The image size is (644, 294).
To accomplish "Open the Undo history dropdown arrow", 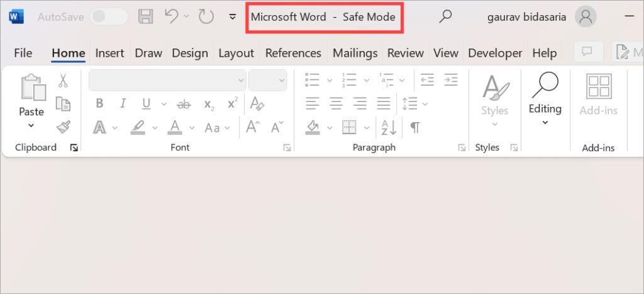I will point(186,16).
